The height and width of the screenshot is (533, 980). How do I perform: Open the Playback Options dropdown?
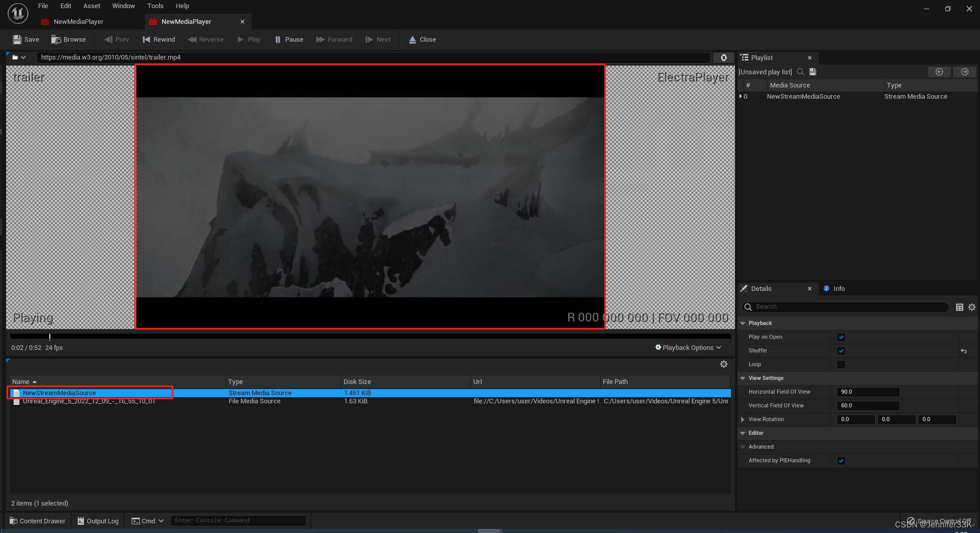pos(688,347)
